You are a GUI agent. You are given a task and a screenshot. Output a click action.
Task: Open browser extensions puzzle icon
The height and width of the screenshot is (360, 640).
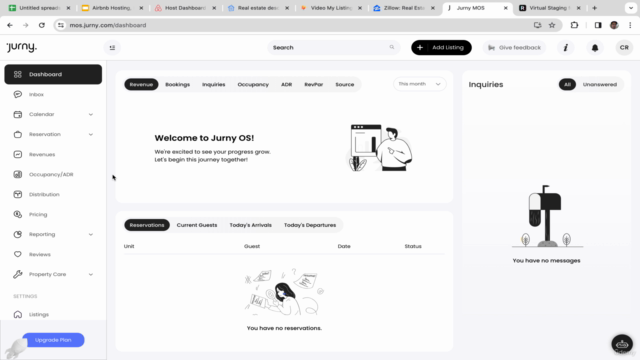(x=574, y=25)
